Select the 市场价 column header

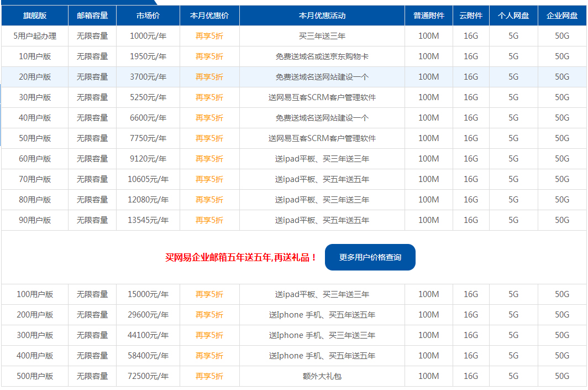(148, 15)
